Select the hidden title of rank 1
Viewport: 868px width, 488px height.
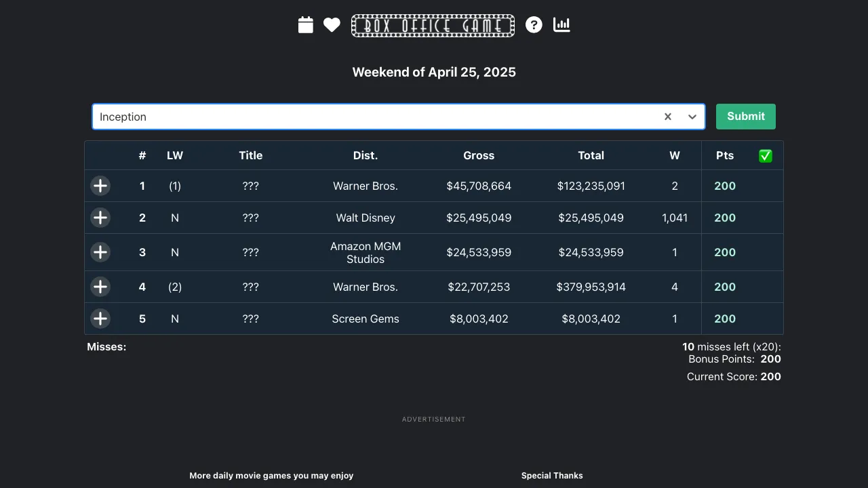click(251, 186)
